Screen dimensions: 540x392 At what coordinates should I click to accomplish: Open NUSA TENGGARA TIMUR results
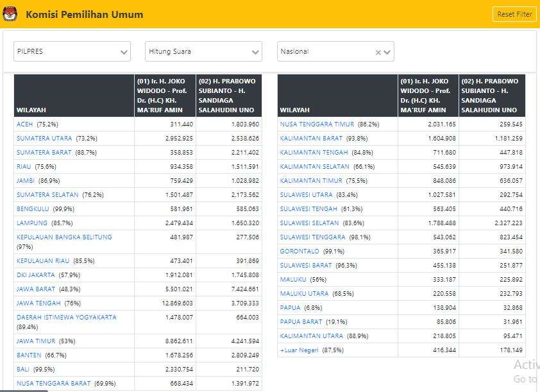[317, 124]
